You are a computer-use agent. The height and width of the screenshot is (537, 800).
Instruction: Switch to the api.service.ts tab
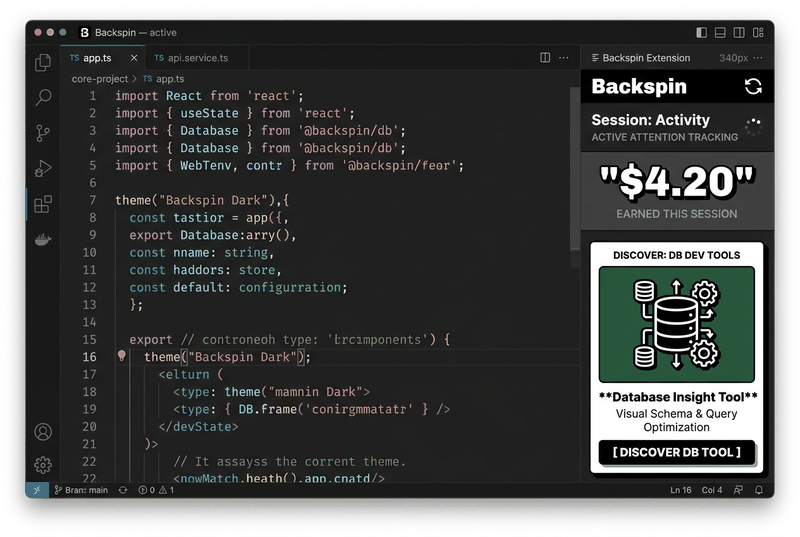point(197,58)
